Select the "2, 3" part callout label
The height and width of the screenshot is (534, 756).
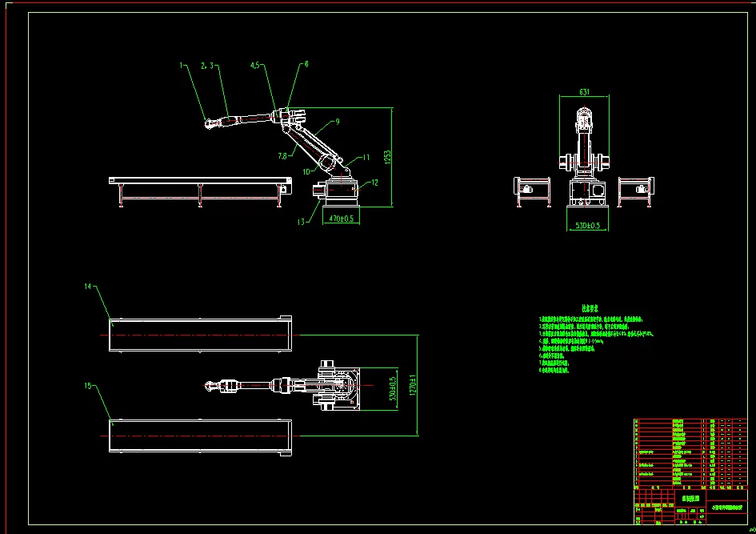click(x=207, y=66)
